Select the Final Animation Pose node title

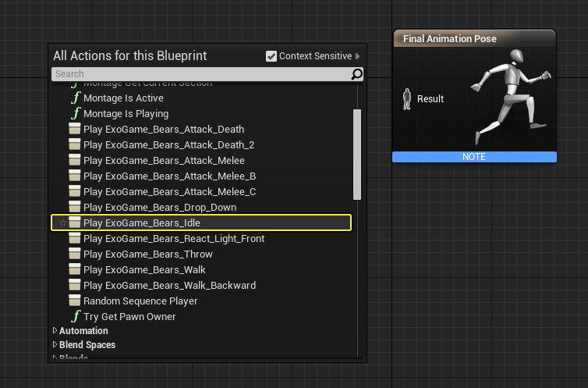tap(450, 39)
